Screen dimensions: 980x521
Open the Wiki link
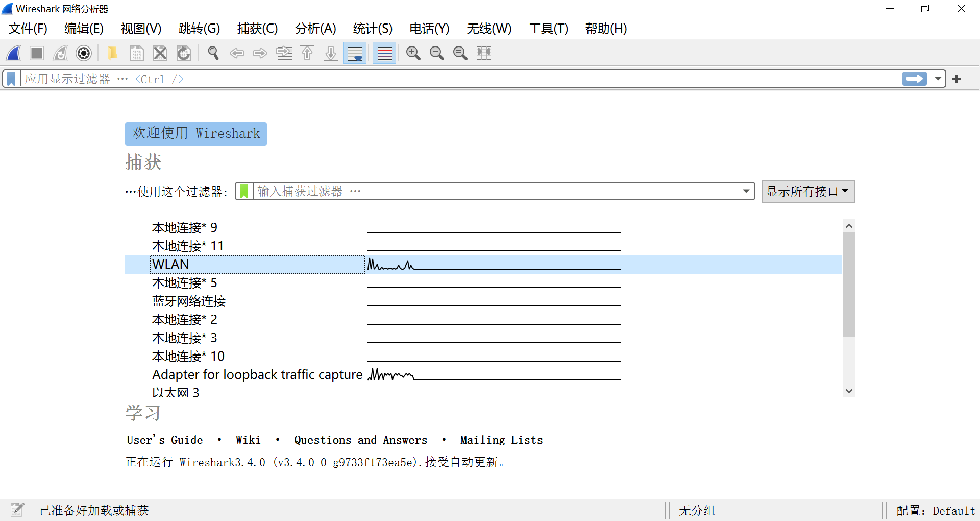tap(248, 440)
